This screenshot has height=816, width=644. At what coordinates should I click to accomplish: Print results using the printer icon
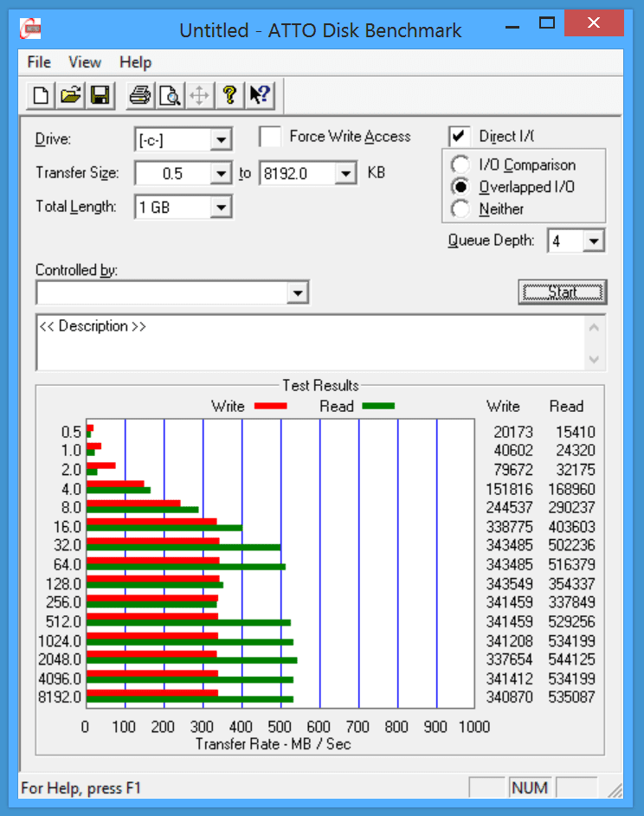point(140,95)
